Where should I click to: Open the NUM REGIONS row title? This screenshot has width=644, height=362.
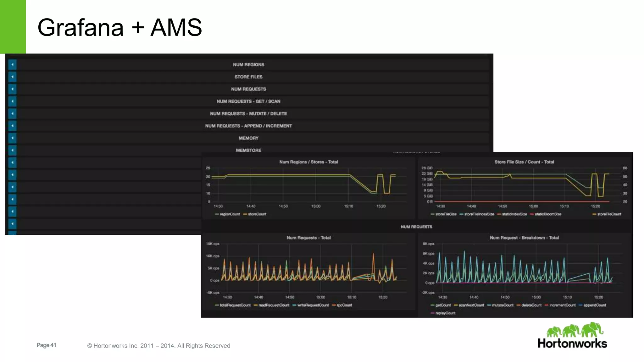[248, 64]
